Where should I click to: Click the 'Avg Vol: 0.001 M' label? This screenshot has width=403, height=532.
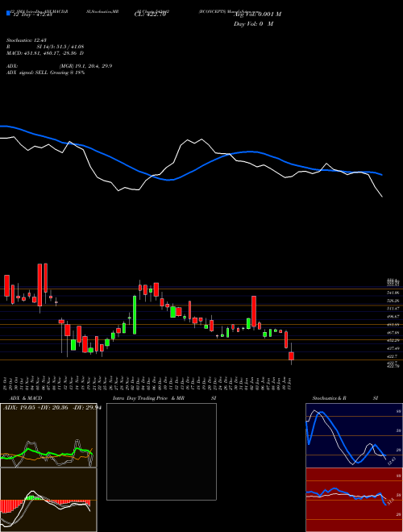click(x=257, y=15)
